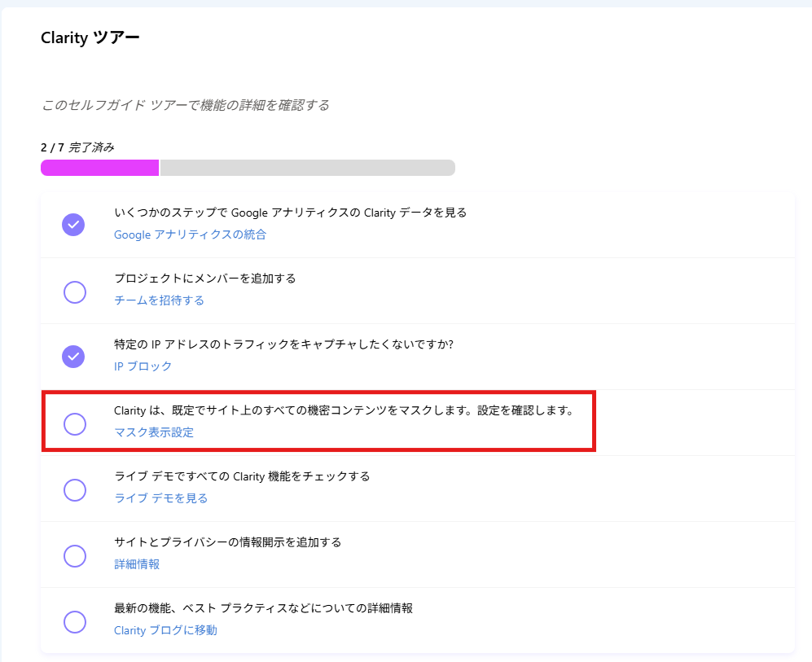The width and height of the screenshot is (812, 662).
Task: Check the circle for プロジェクトにメンバーを追加する
Action: pyautogui.click(x=75, y=292)
